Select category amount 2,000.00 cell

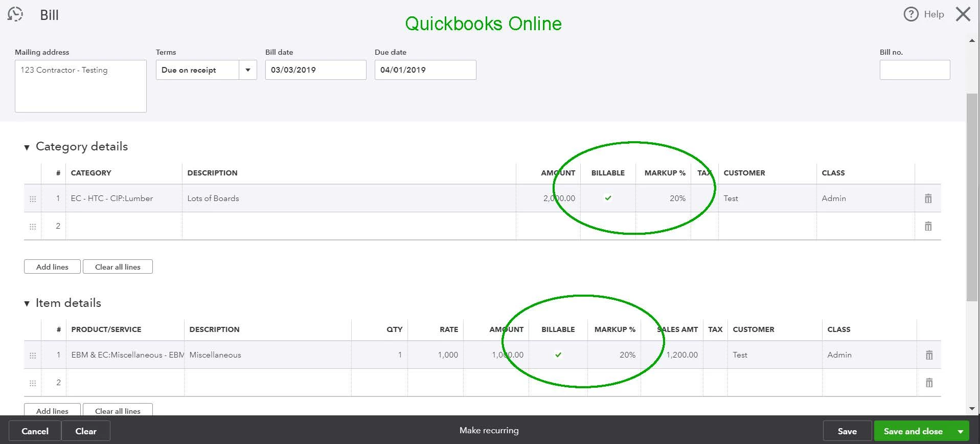[x=548, y=198]
